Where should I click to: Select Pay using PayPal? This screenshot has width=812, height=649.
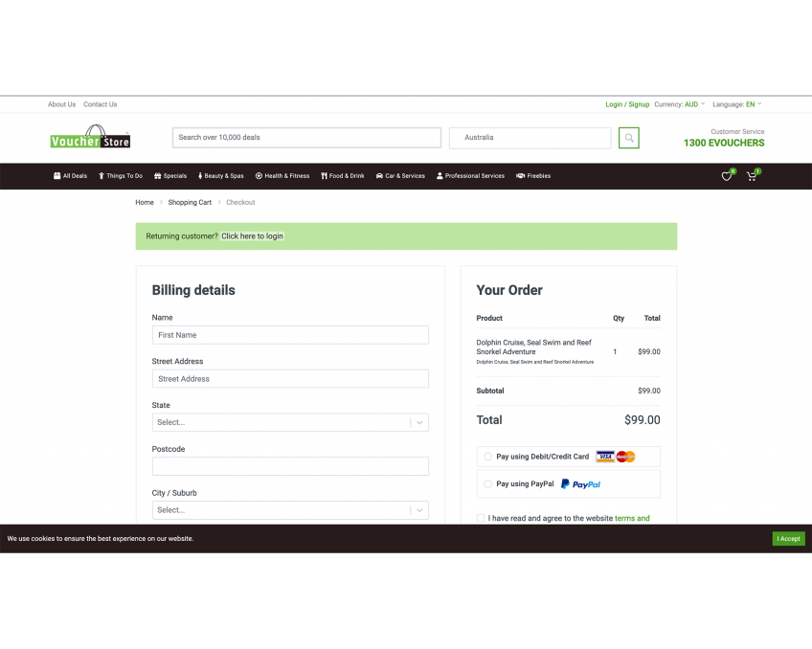[x=487, y=483]
